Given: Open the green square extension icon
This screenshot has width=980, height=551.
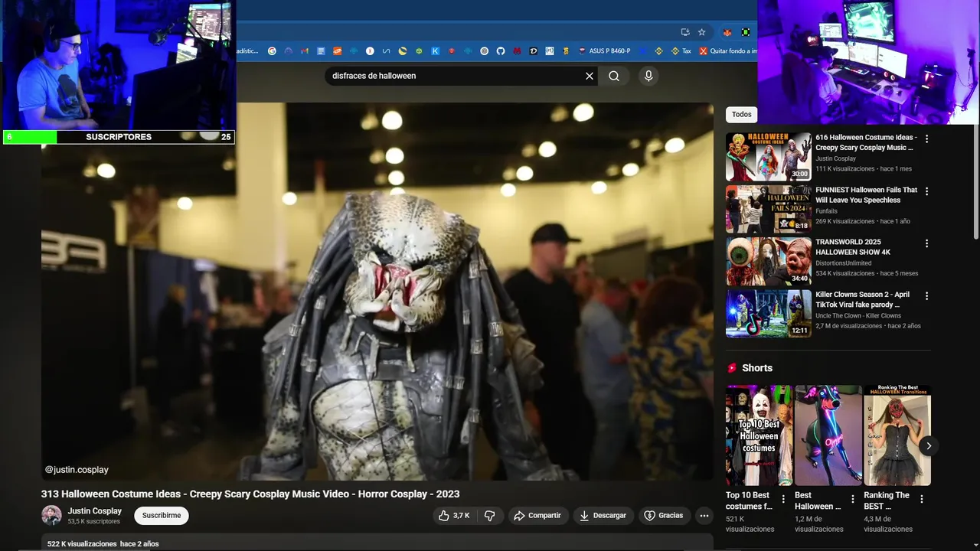Looking at the screenshot, I should (745, 32).
